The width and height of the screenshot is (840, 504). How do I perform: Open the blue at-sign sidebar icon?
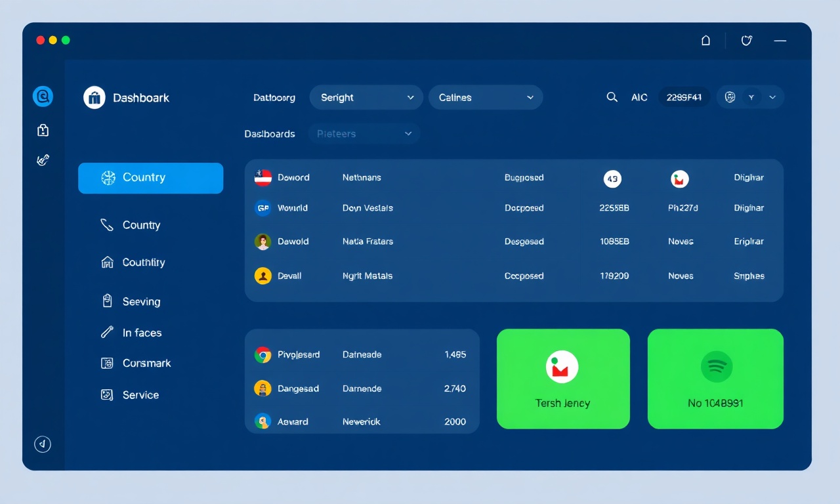coord(43,97)
